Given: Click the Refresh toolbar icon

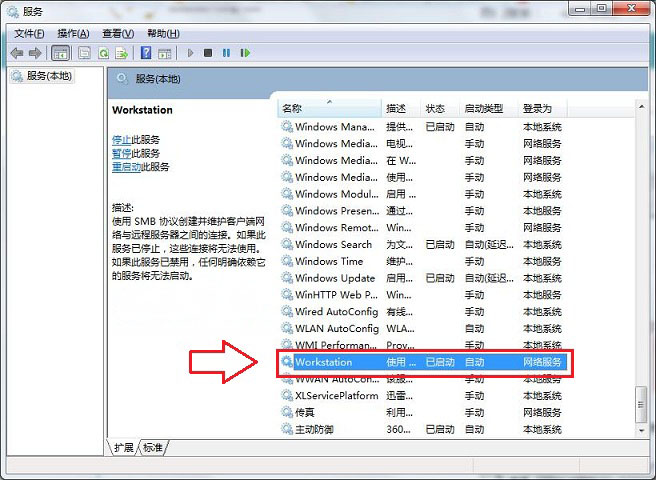Looking at the screenshot, I should [103, 53].
